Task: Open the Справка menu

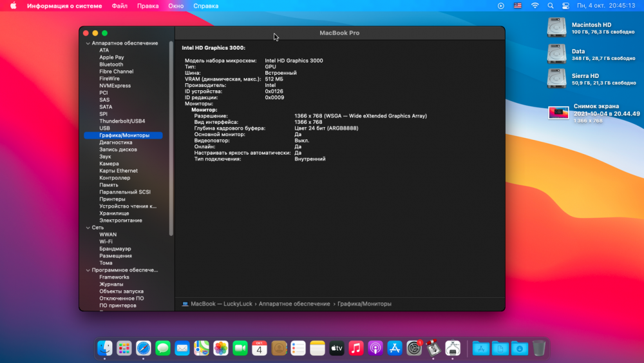Action: [x=206, y=6]
